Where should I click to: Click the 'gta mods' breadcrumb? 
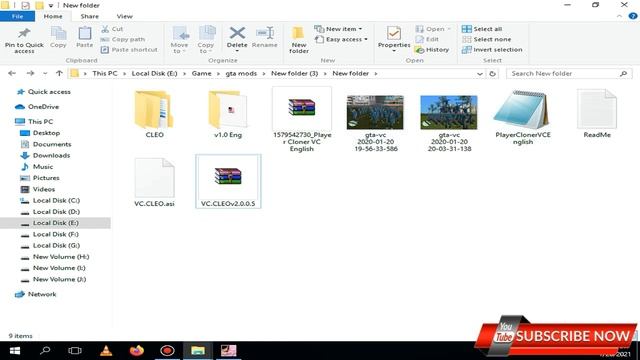click(241, 73)
